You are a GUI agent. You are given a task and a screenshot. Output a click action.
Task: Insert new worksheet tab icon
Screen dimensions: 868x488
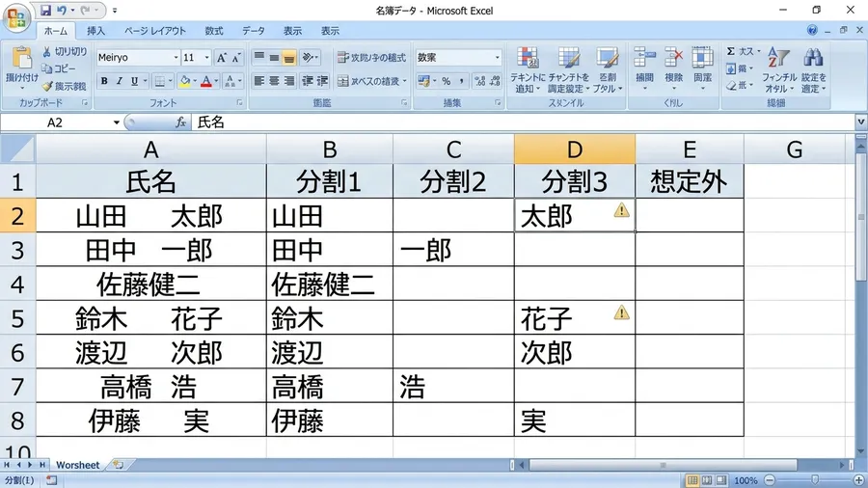coord(118,465)
